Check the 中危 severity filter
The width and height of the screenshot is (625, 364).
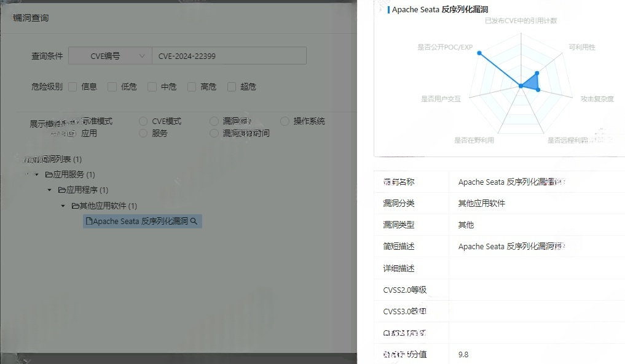click(x=151, y=87)
